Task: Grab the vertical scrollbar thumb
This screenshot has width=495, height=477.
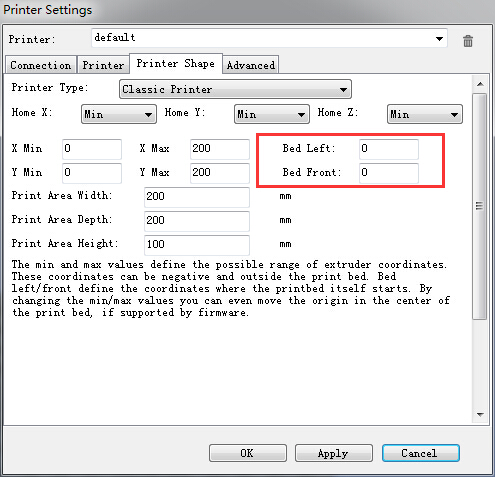Action: click(480, 206)
